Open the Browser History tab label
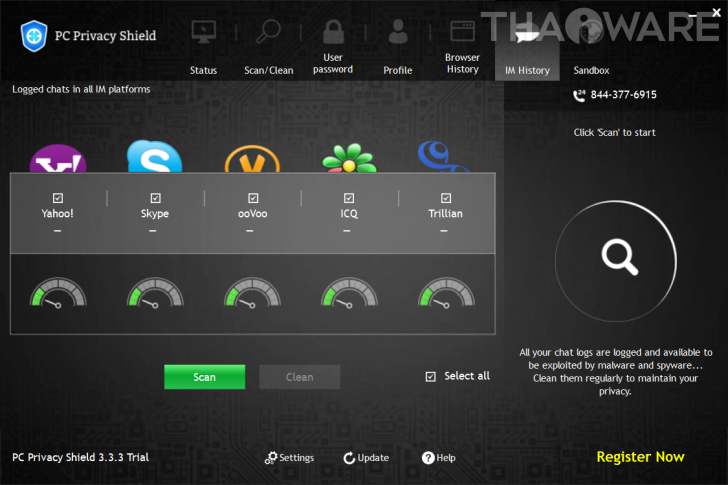 (462, 64)
